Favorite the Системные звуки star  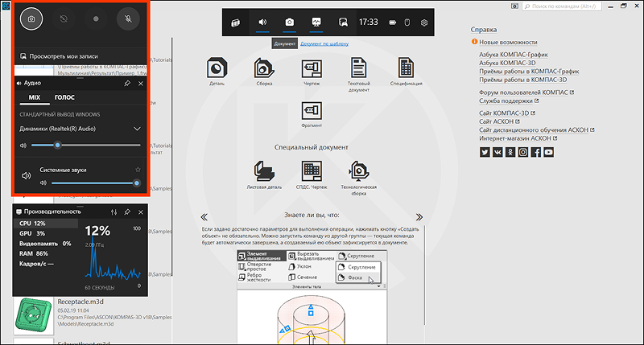(138, 170)
